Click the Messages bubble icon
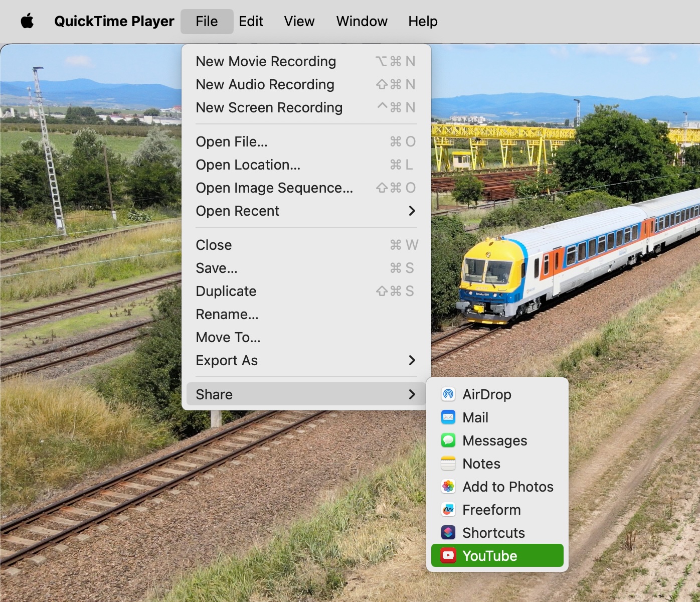 (448, 440)
